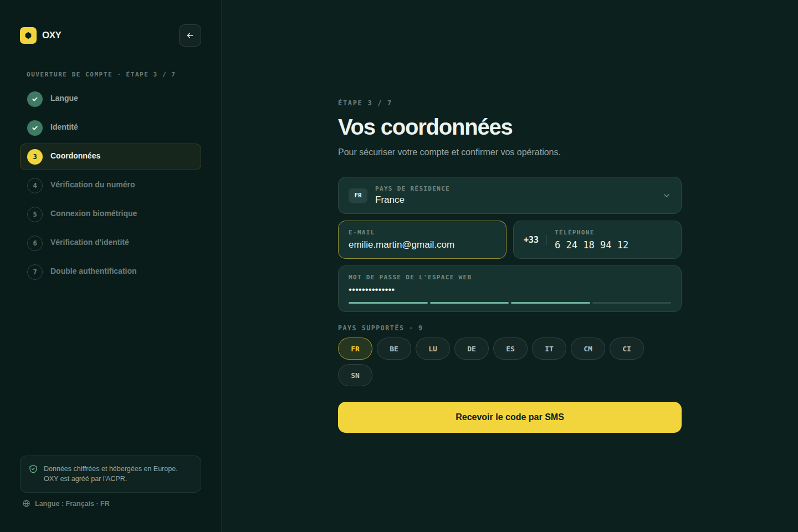
Task: Select the LU country chip
Action: point(433,349)
